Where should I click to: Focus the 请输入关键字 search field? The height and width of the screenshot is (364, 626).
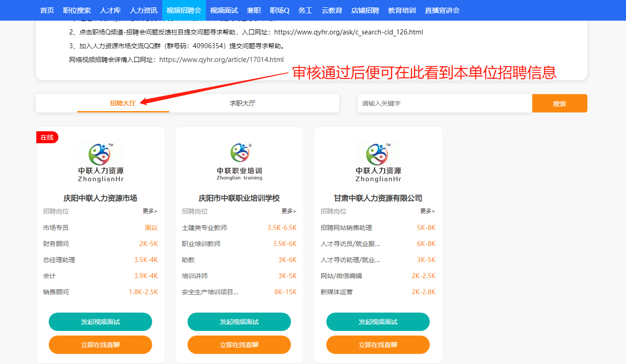(x=444, y=103)
